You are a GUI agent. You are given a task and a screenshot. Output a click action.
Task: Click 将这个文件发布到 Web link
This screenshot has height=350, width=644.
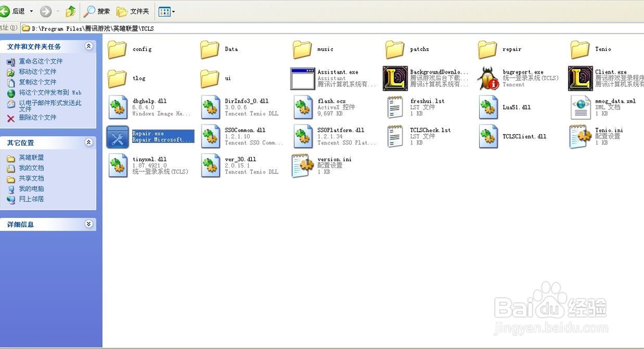(50, 93)
